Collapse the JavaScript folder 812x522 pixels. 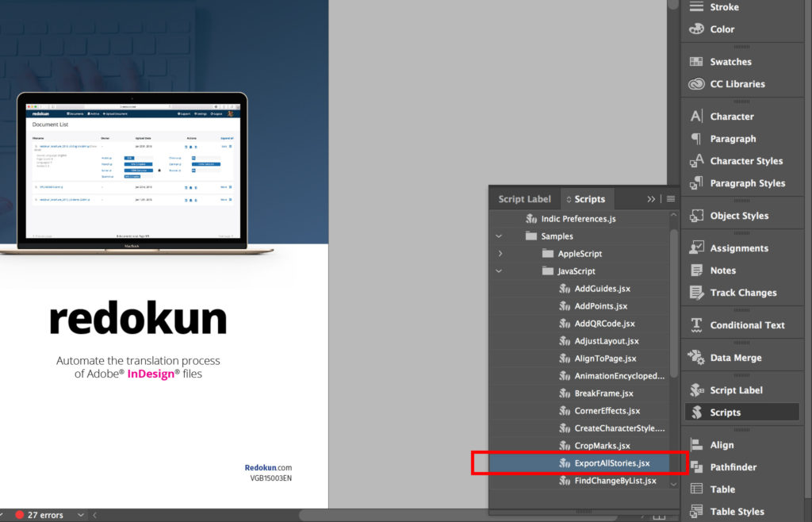pos(499,271)
